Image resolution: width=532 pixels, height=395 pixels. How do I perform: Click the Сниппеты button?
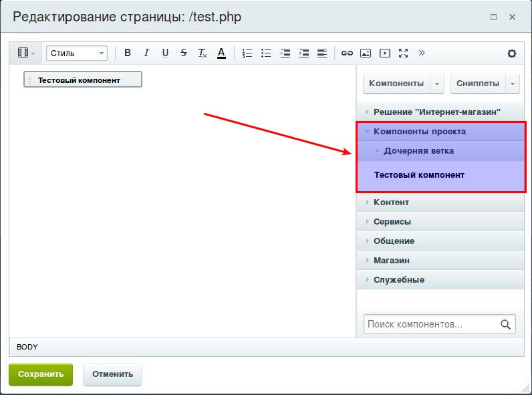pyautogui.click(x=478, y=84)
